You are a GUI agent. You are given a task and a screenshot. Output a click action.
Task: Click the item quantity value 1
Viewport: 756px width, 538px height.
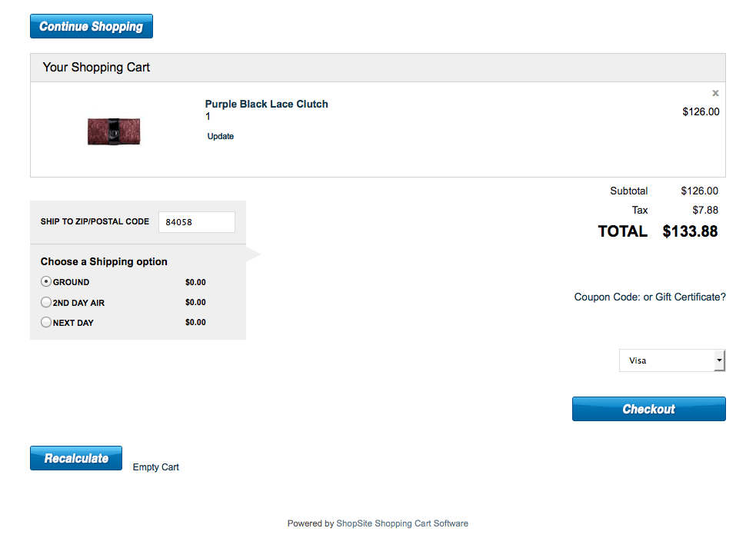tap(208, 117)
